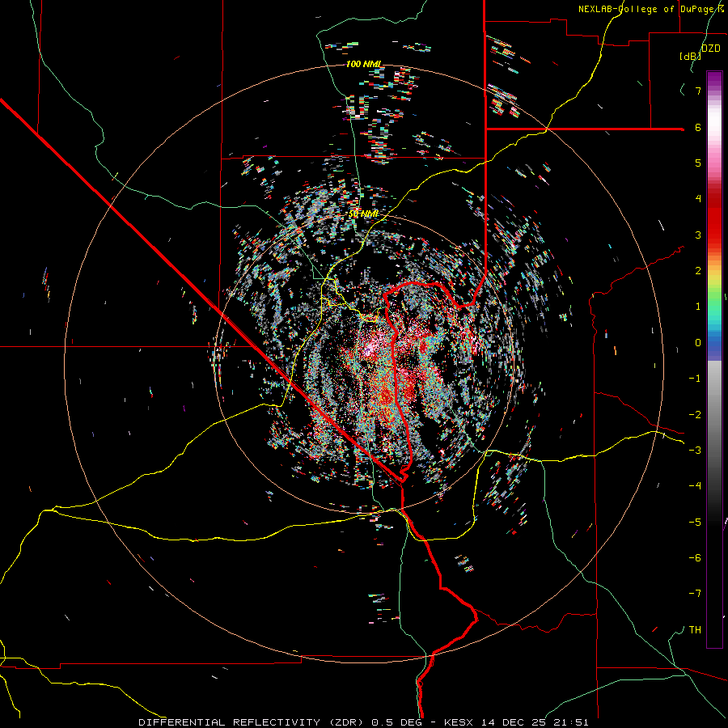Click the "TH" threshold label on the scale
This screenshot has width=728, height=728.
coord(695,630)
